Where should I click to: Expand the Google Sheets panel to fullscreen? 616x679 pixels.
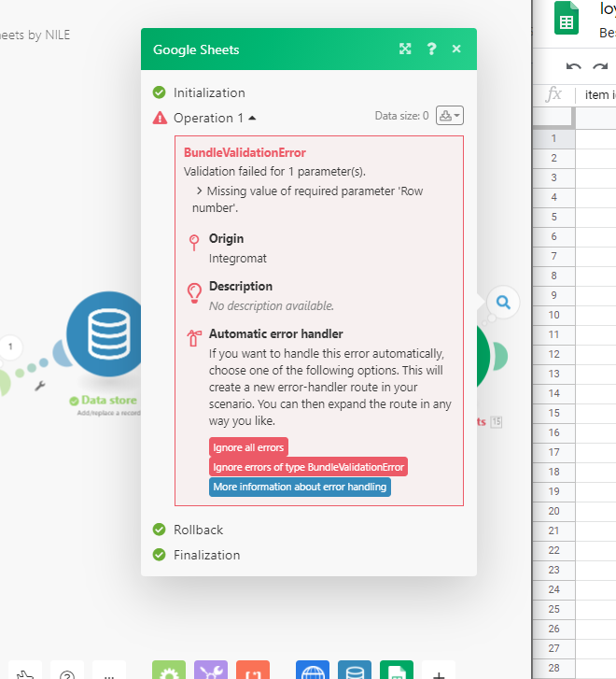pyautogui.click(x=405, y=49)
